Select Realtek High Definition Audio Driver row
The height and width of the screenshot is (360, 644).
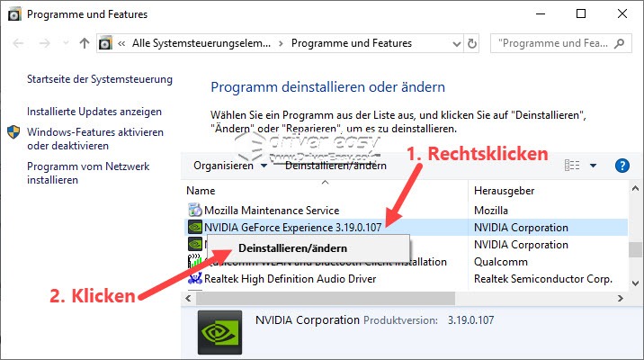(407, 279)
